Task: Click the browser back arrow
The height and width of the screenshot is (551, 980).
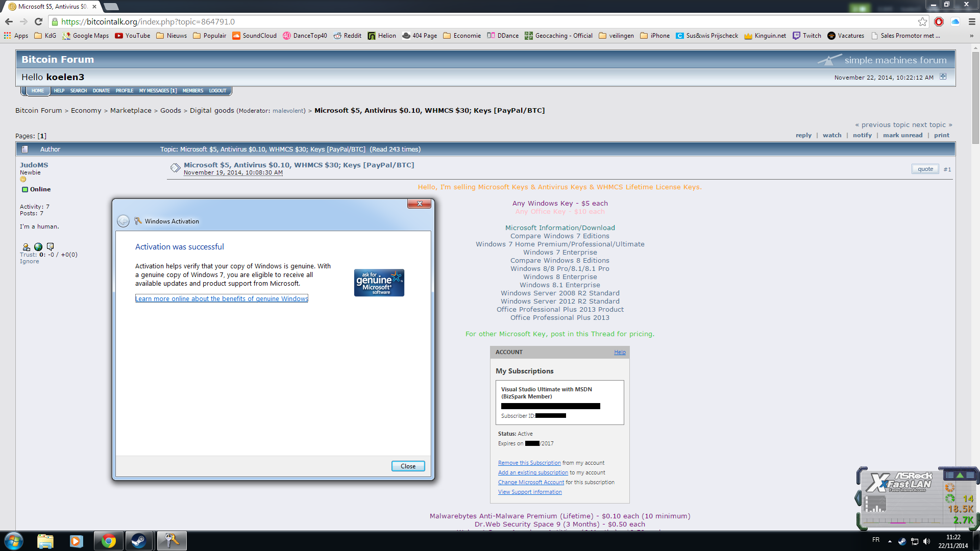Action: coord(9,21)
